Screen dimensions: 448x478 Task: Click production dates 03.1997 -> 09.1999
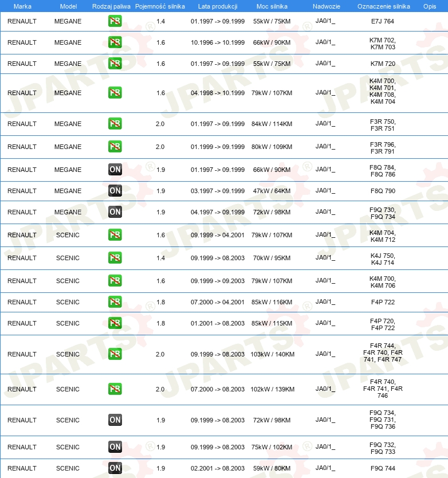[x=218, y=191]
